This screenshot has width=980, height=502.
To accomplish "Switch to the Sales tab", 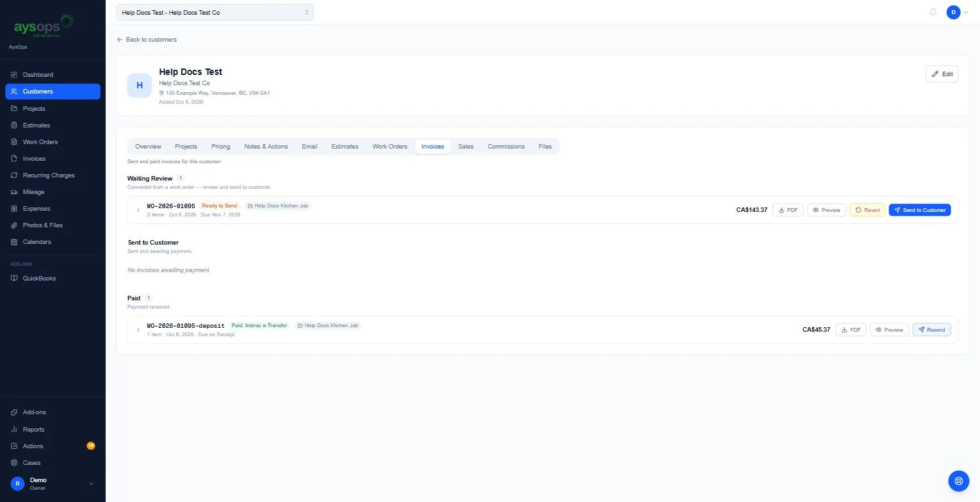I will coord(466,147).
